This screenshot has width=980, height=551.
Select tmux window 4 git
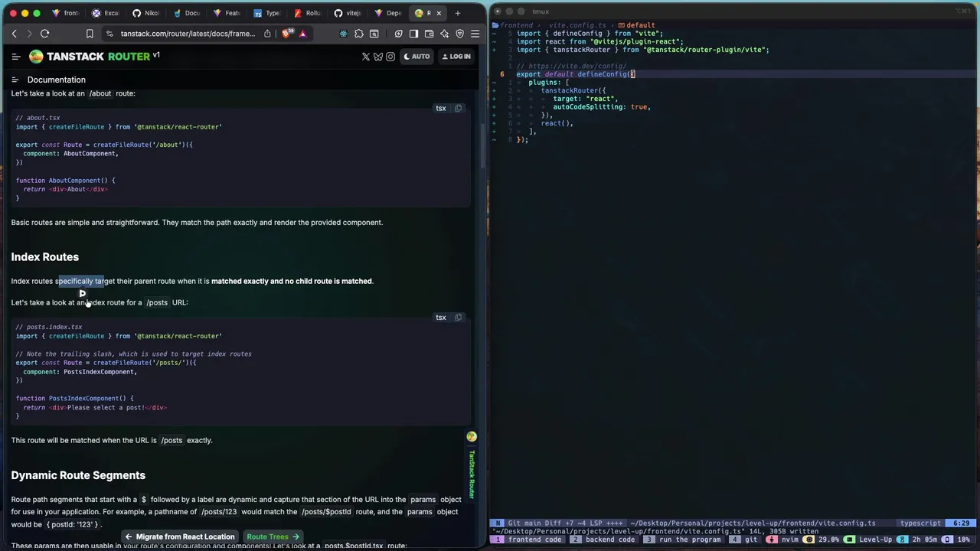click(745, 540)
